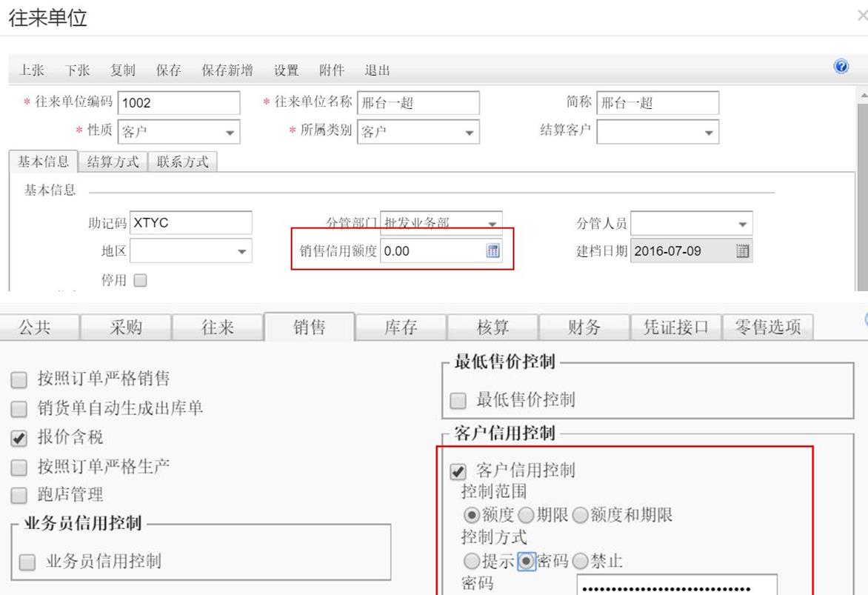
Task: Tick the 停用 checkbox
Action: pos(140,280)
